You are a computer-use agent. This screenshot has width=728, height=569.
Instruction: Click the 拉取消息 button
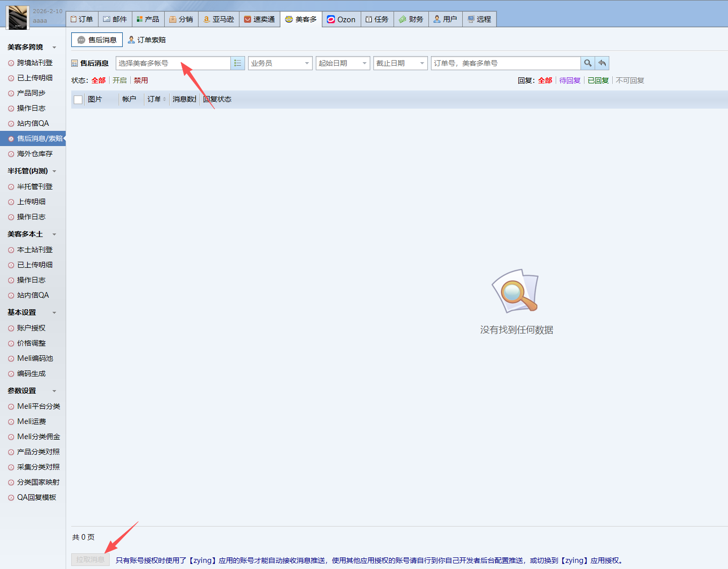pos(90,559)
